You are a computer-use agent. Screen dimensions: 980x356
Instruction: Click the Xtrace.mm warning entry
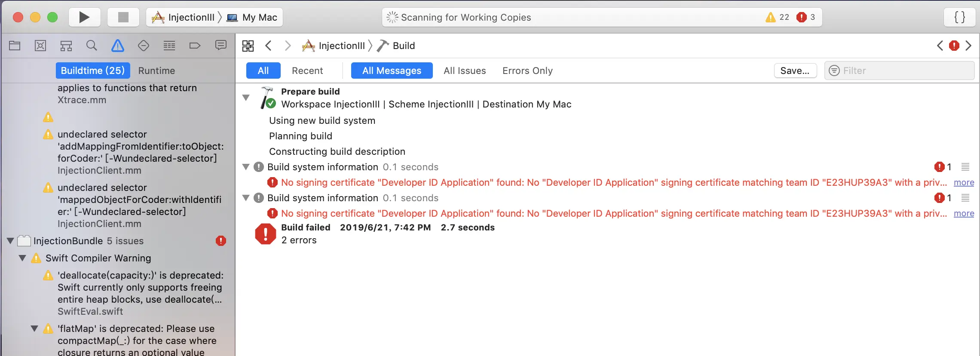[127, 94]
